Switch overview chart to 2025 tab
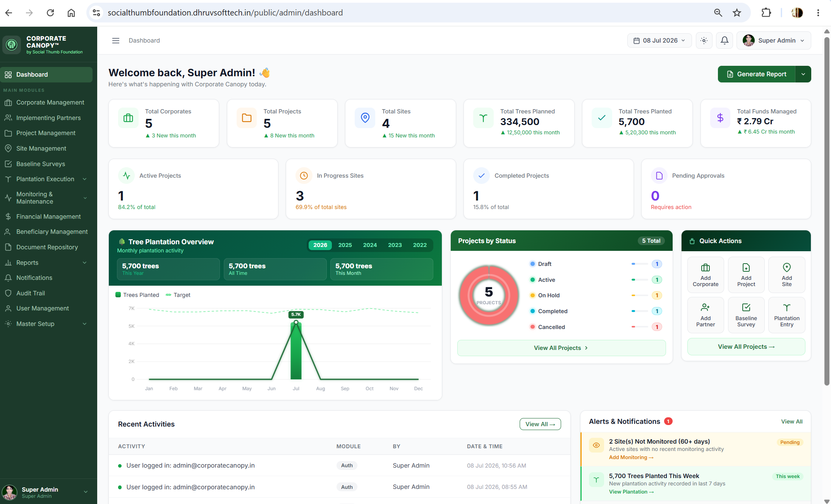The height and width of the screenshot is (504, 831). pyautogui.click(x=345, y=245)
